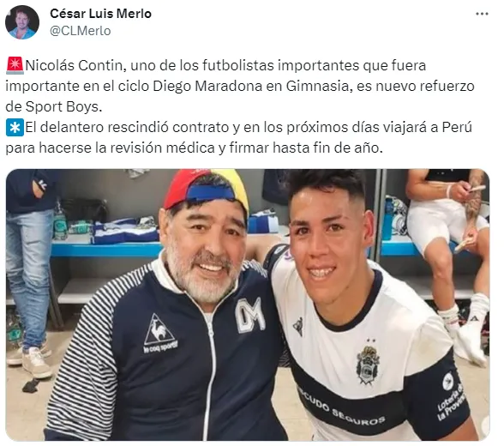Click the sponsor text on the jersey band
This screenshot has width=504, height=446.
[341, 407]
